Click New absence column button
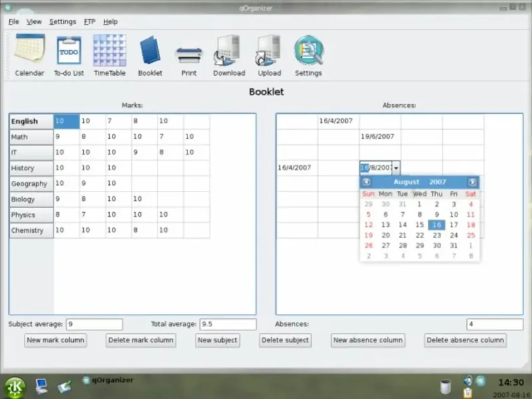The image size is (532, 399). (x=368, y=340)
